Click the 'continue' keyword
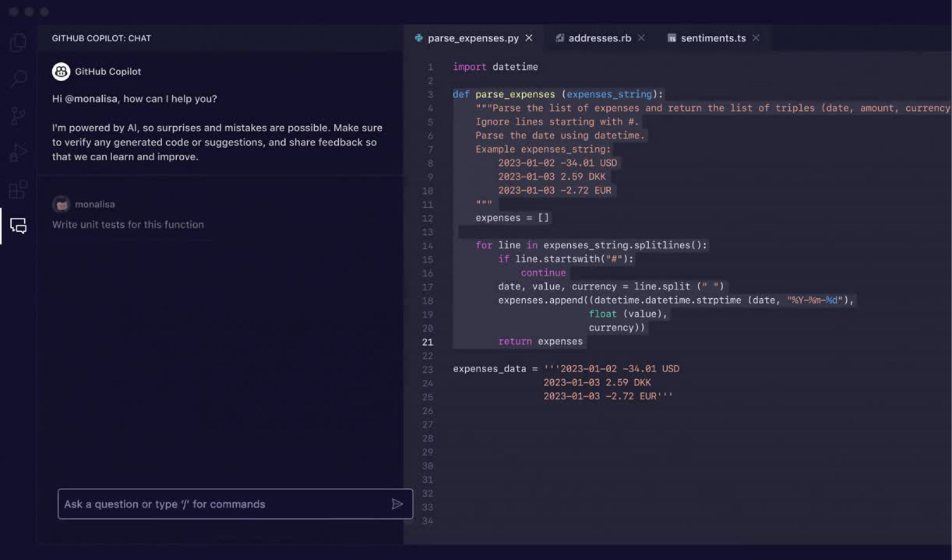This screenshot has width=952, height=560. [543, 272]
